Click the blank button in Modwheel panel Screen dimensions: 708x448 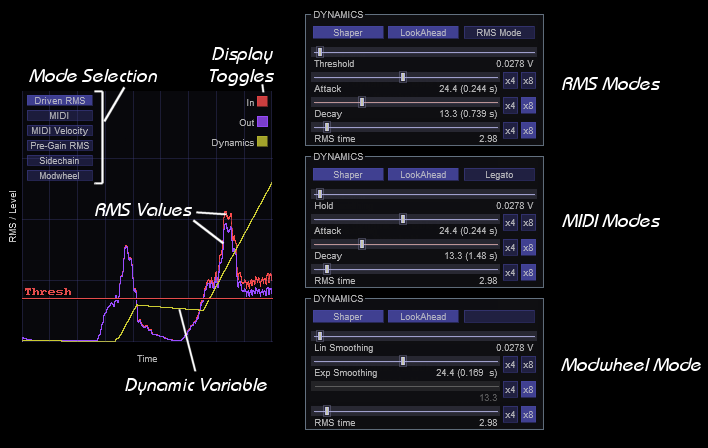499,317
